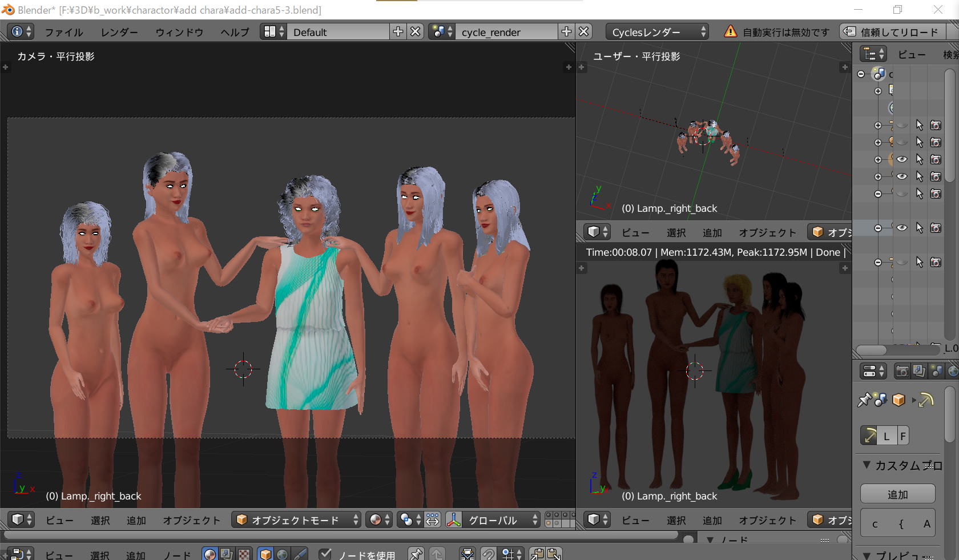This screenshot has height=560, width=959.
Task: Click the outliner vertical scrollbar
Action: (x=949, y=126)
